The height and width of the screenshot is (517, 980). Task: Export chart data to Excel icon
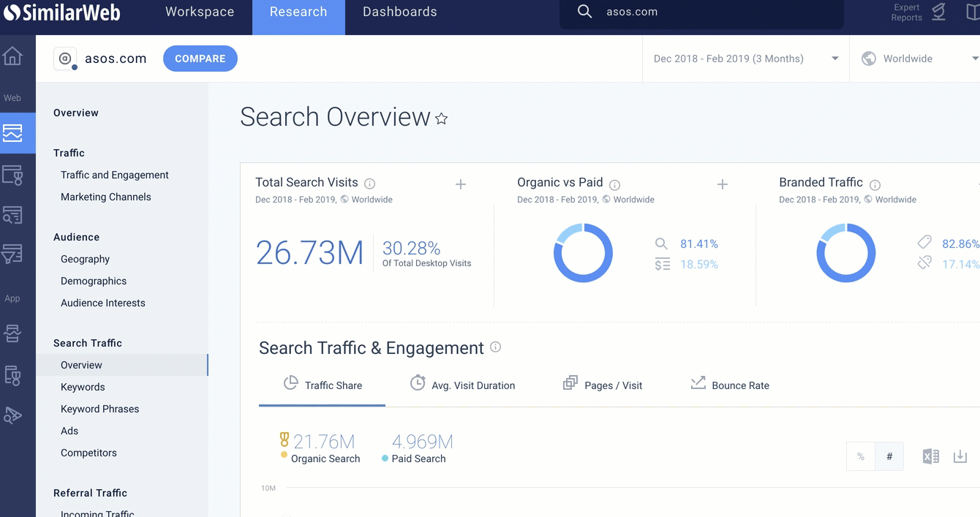point(930,457)
